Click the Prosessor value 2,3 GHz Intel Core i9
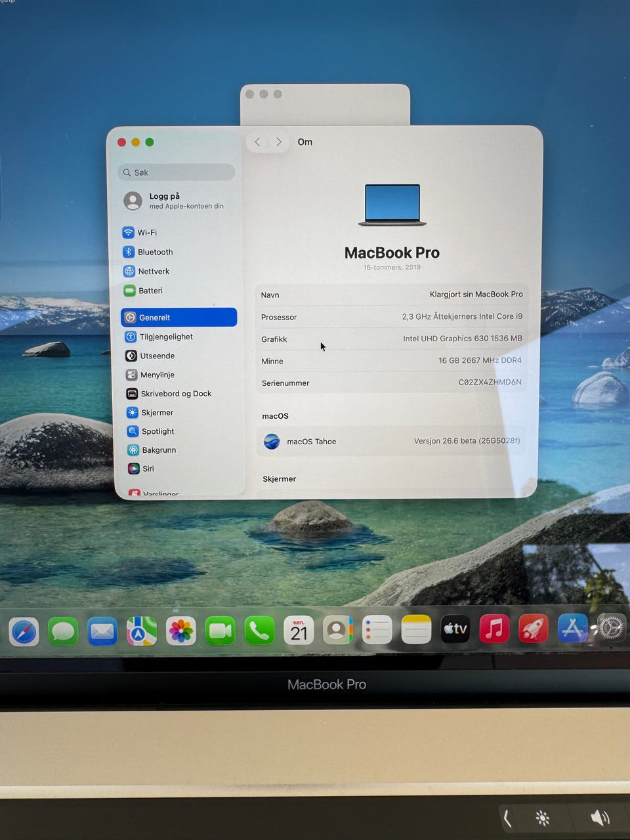630x840 pixels. tap(463, 316)
